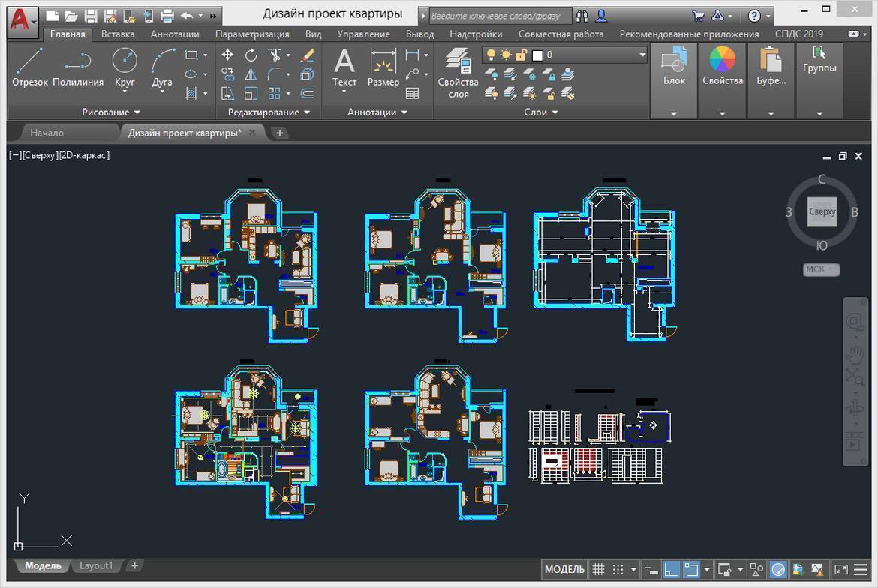Image resolution: width=878 pixels, height=588 pixels.
Task: Toggle Ortho mode in status bar
Action: click(x=671, y=570)
